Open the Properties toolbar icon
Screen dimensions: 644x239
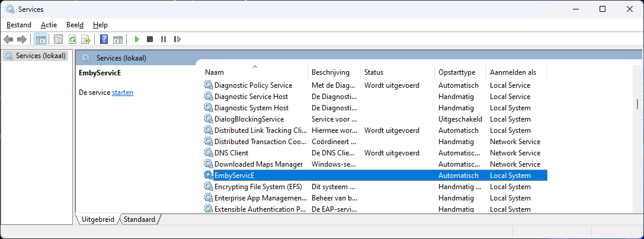coord(58,39)
